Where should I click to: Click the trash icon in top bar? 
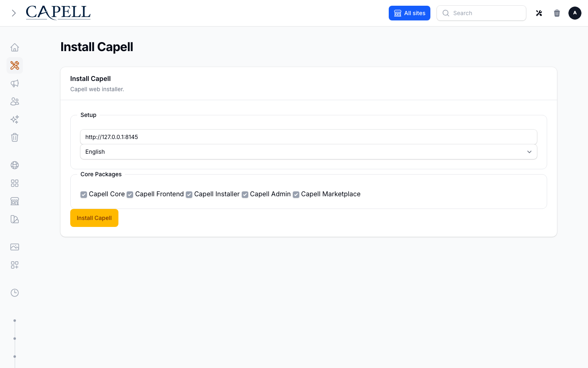pyautogui.click(x=557, y=13)
